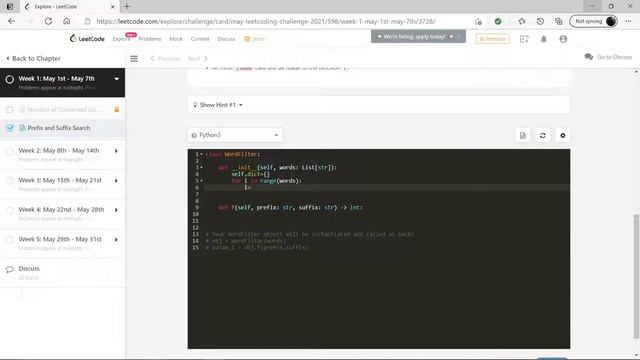This screenshot has height=360, width=640.
Task: Open the Explore nav item
Action: pyautogui.click(x=121, y=39)
